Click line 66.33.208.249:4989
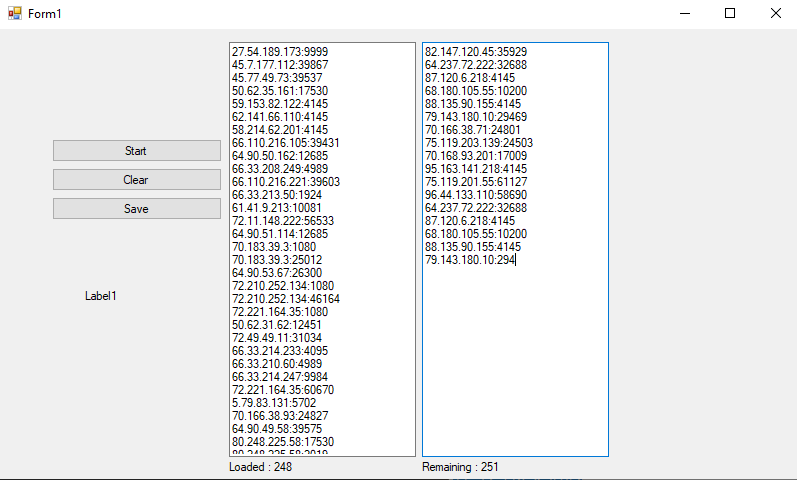 click(x=280, y=169)
